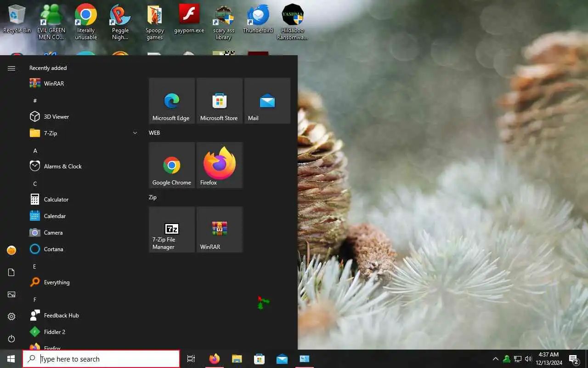588x368 pixels.
Task: Open the WinRAR tile in Zip group
Action: click(220, 230)
